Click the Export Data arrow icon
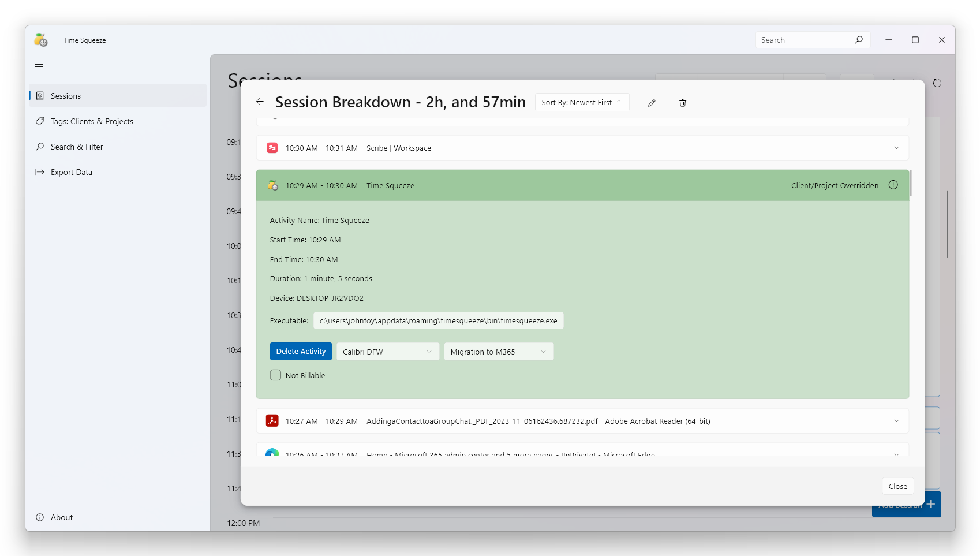Image resolution: width=980 pixels, height=556 pixels. (40, 172)
